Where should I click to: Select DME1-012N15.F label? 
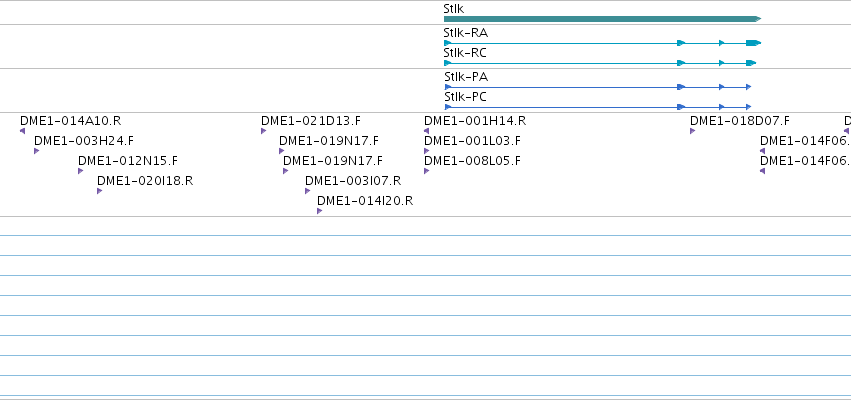coord(128,161)
